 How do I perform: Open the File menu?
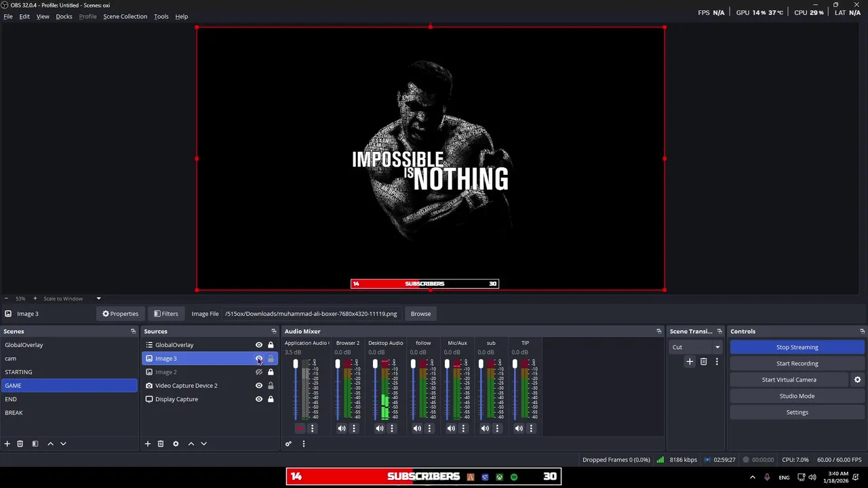(8, 16)
